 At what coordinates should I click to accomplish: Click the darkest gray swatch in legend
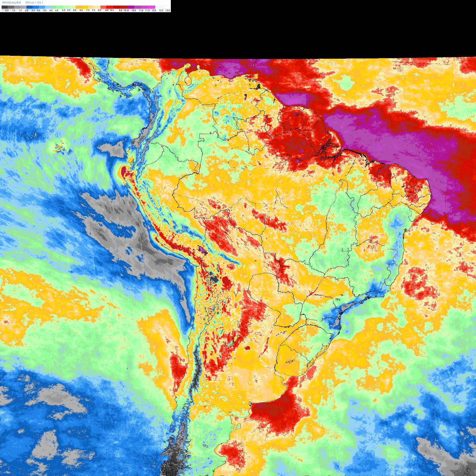pos(4,7)
